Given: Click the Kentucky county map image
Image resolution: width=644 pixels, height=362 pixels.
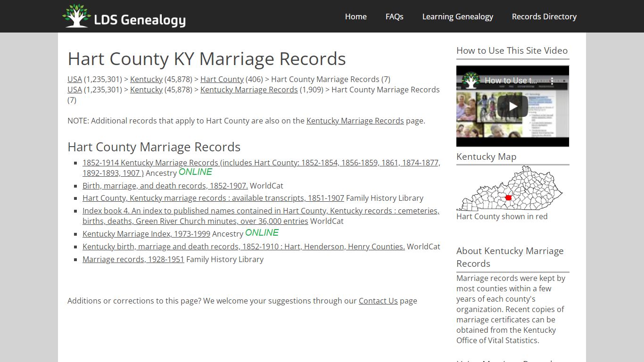Looking at the screenshot, I should (x=509, y=189).
